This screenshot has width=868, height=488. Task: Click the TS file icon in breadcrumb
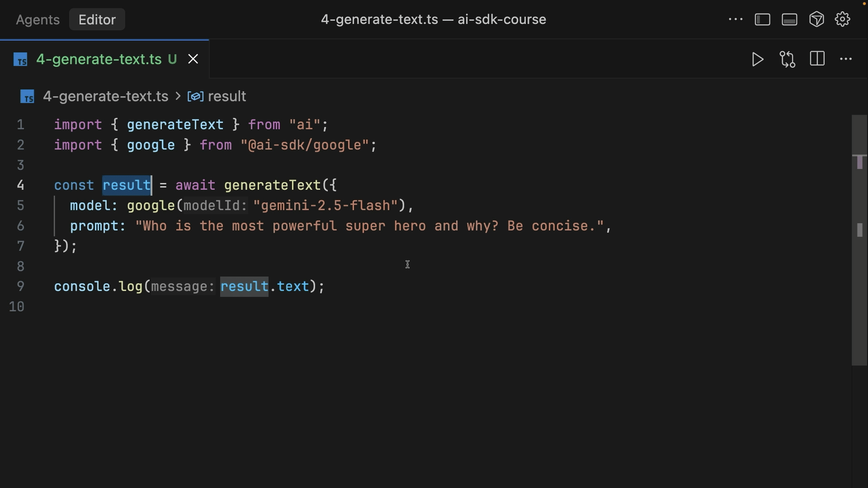tap(27, 97)
